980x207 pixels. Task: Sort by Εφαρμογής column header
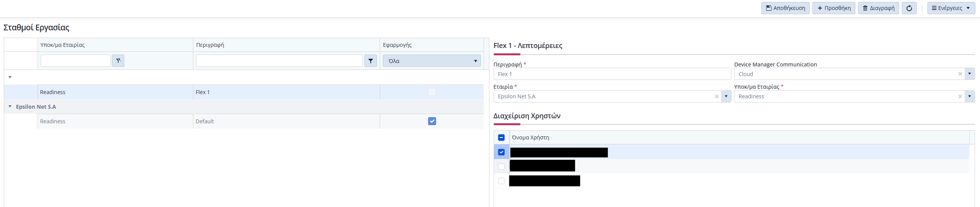[x=432, y=45]
